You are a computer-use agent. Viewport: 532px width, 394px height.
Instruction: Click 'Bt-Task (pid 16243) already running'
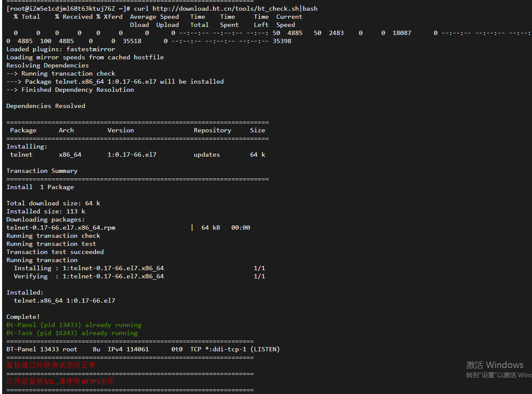(x=72, y=333)
